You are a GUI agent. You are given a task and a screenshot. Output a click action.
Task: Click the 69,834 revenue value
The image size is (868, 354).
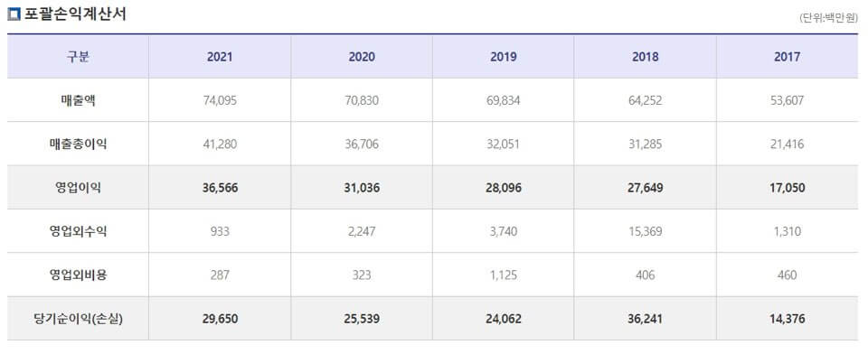(504, 100)
